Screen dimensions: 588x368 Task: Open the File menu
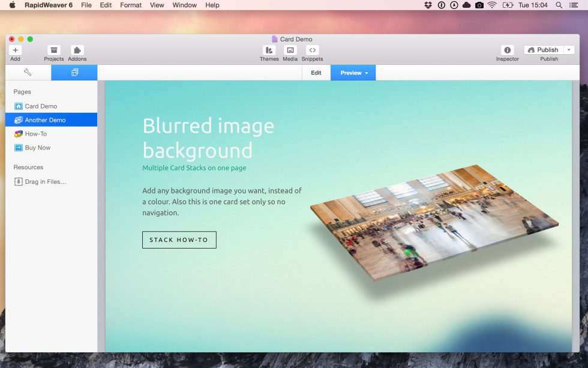coord(86,5)
